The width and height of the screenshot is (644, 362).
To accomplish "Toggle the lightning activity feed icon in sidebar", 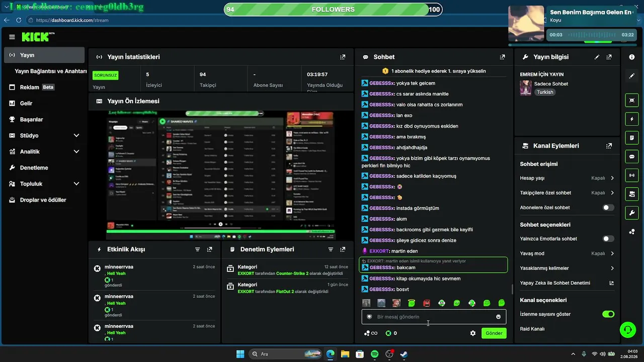I will coord(632,119).
